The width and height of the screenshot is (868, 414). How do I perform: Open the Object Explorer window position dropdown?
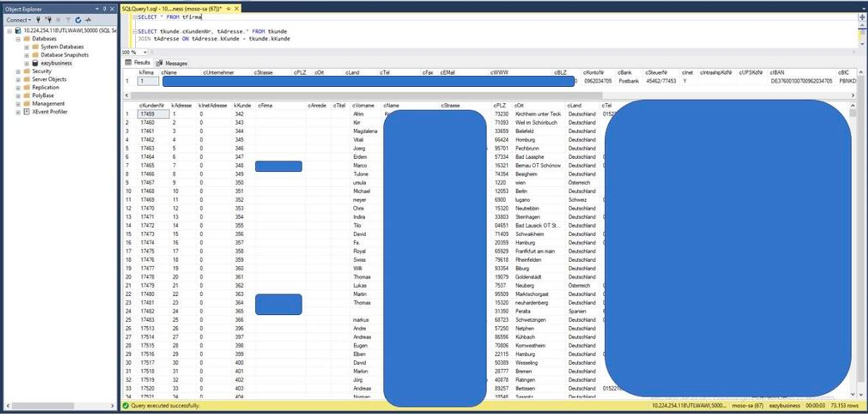(97, 9)
